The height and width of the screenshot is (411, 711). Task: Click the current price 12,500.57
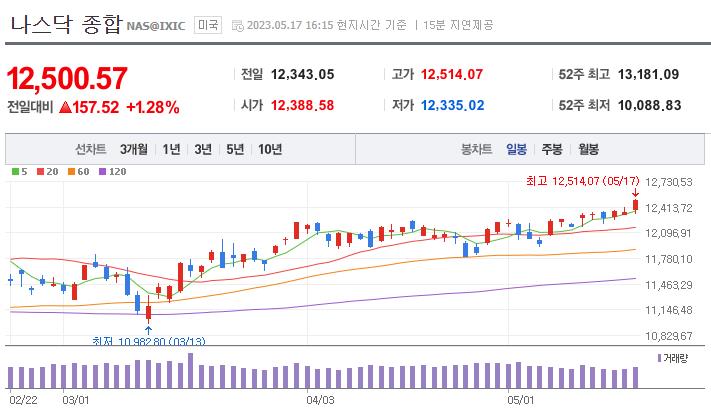pos(67,78)
